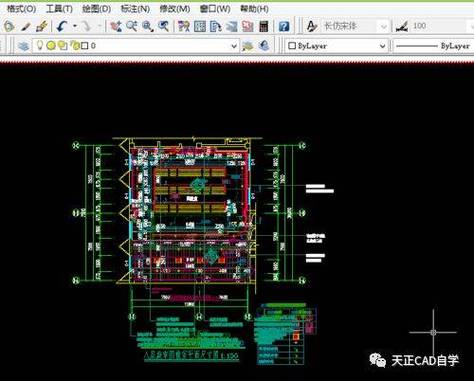
Task: Click the blue Help question mark icon
Action: [284, 26]
